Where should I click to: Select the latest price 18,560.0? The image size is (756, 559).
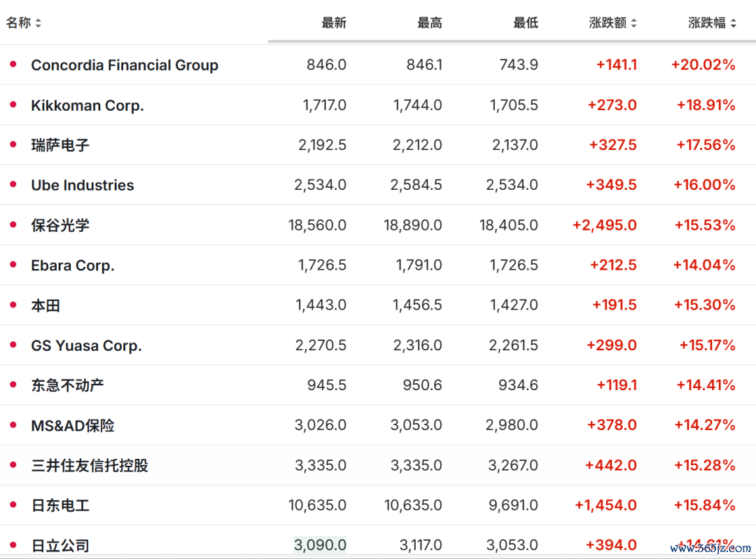pyautogui.click(x=317, y=225)
